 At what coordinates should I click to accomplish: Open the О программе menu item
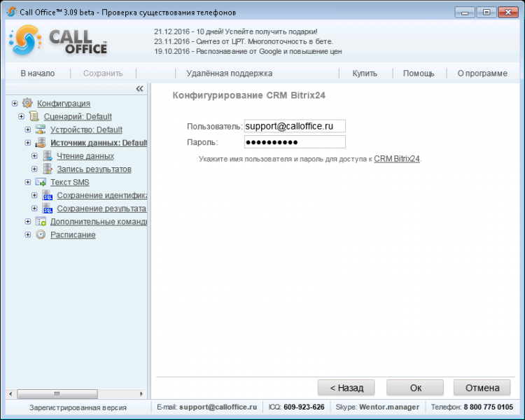482,73
